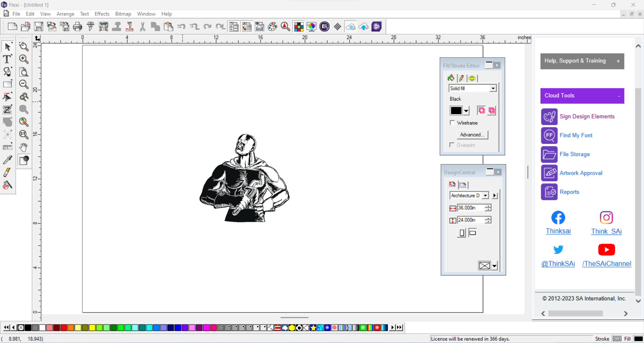Undo last action with toolbar arrow
The height and width of the screenshot is (343, 644).
pos(181,27)
